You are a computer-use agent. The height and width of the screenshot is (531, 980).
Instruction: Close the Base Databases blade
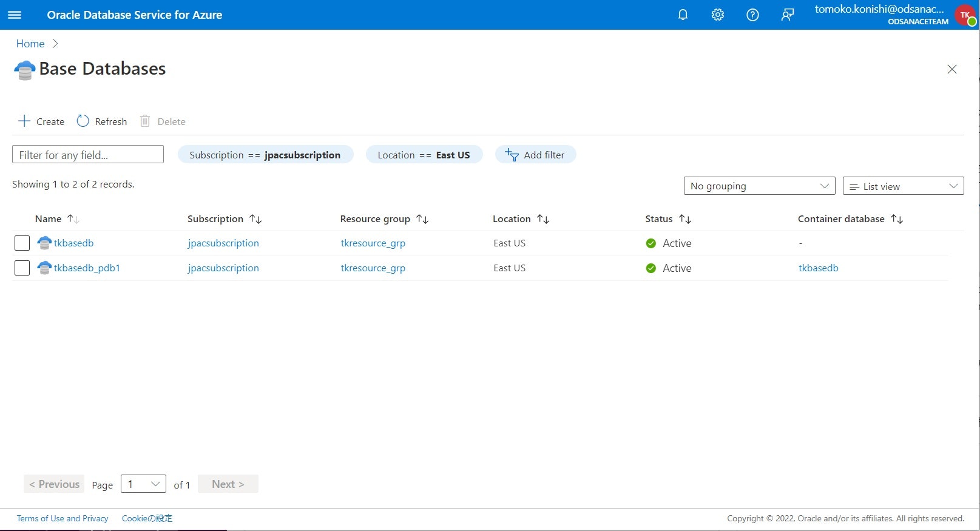tap(952, 69)
